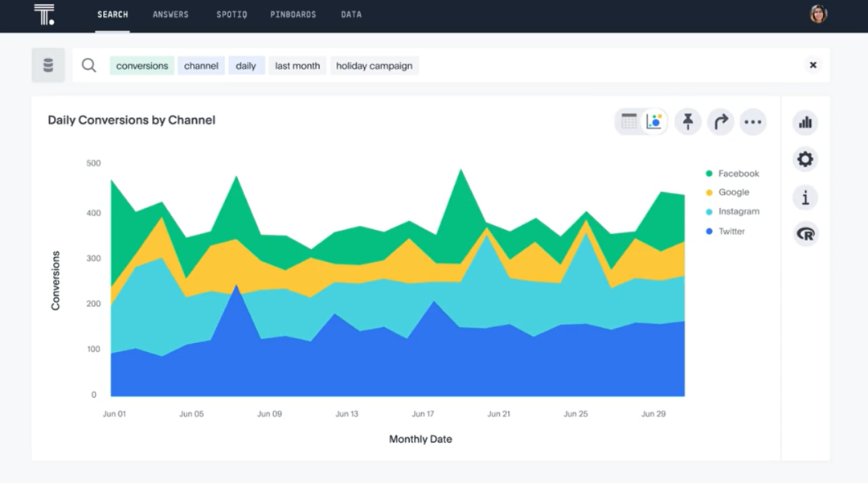Go to the Search tab
Image resolution: width=868 pixels, height=483 pixels.
113,14
